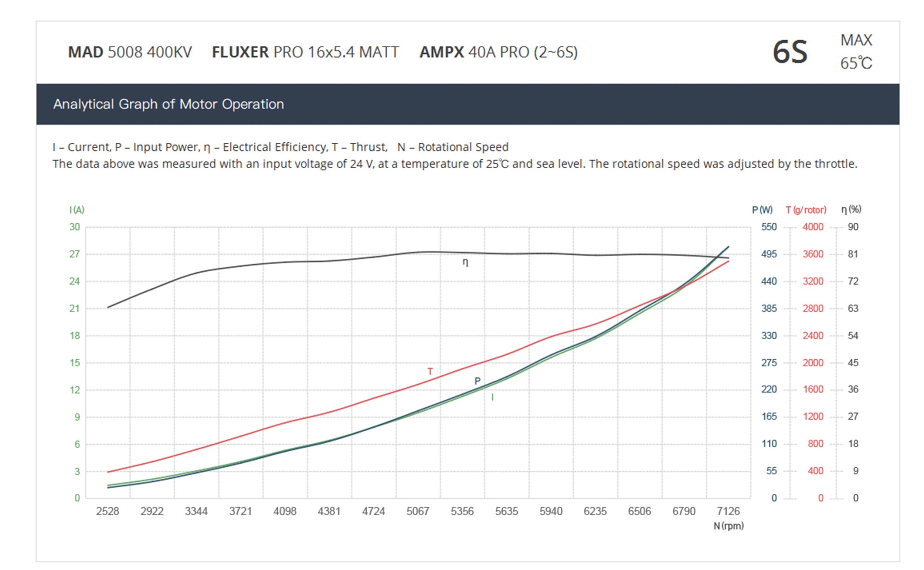The image size is (924, 570).
Task: Click the FLUXER PRO 16x5.4 MATT propeller label
Action: coord(305,52)
